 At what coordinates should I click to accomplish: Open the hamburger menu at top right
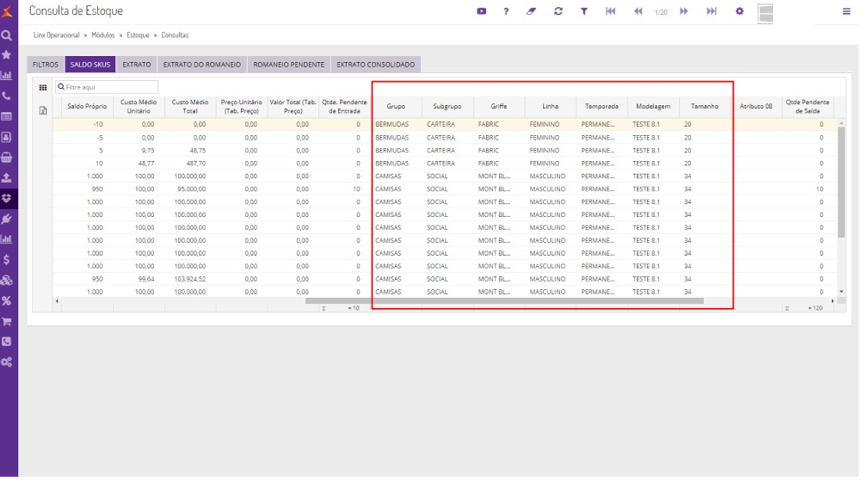click(x=846, y=12)
